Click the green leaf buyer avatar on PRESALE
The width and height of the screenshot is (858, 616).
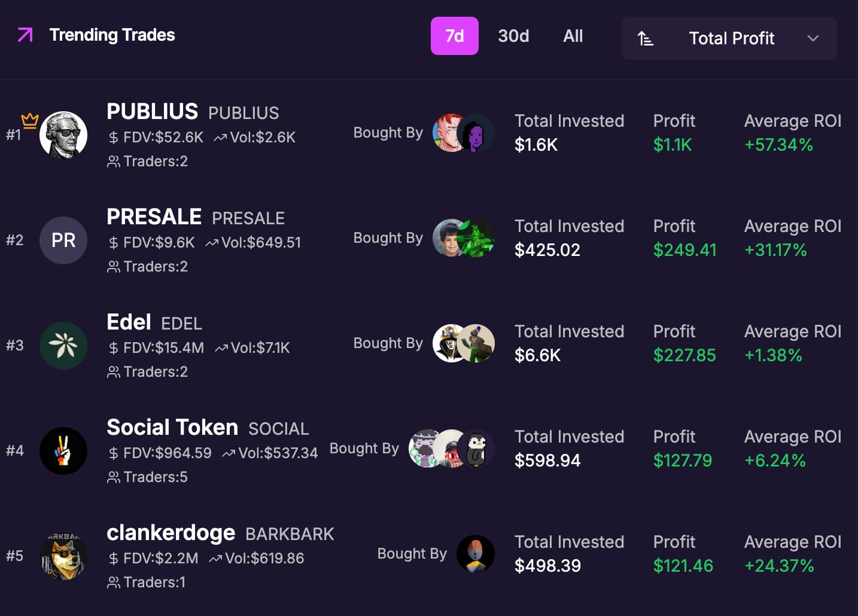[478, 238]
